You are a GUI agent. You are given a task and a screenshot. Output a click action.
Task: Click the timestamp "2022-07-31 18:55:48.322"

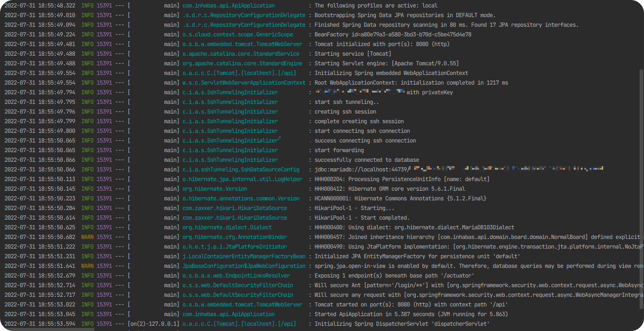coord(39,6)
